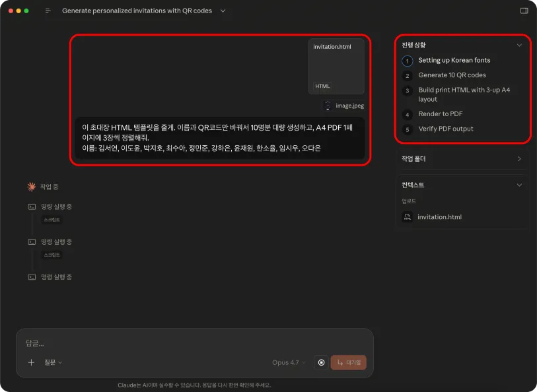Click the step 3 number badge
Screen dimensions: 537x392
pos(407,90)
